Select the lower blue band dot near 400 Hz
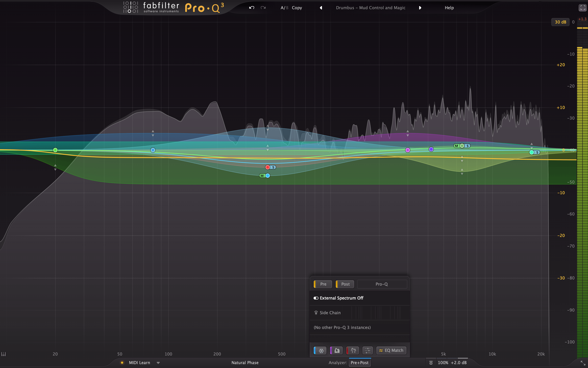 268,176
